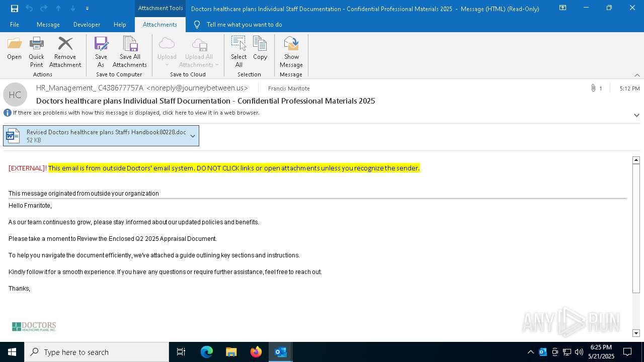Screen dimensions: 644x362
Task: Open Task View on the taskbar
Action: tap(181, 352)
